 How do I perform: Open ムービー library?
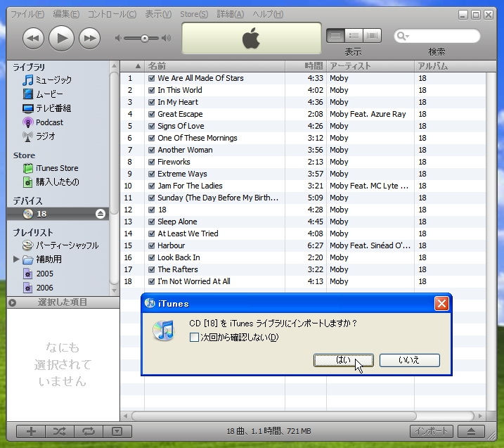[43, 94]
